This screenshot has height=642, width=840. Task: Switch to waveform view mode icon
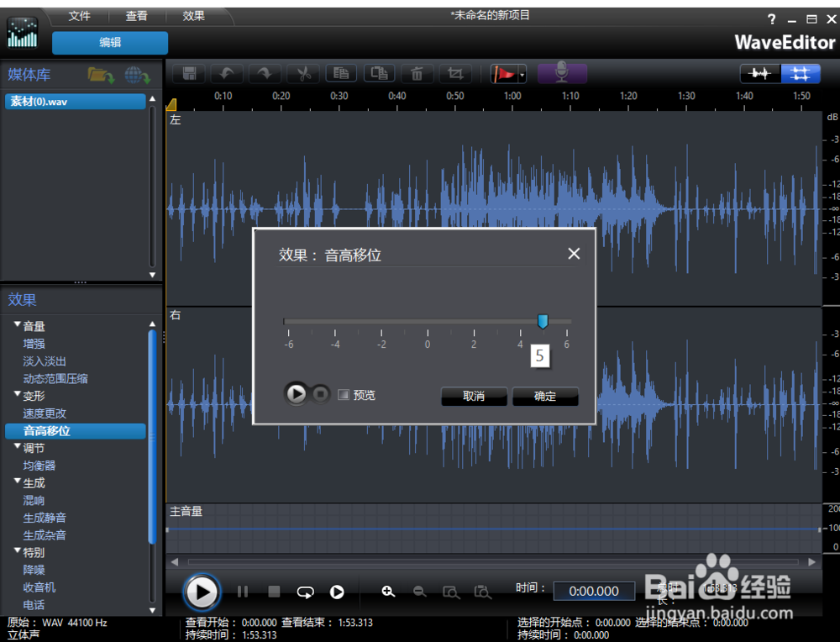759,73
